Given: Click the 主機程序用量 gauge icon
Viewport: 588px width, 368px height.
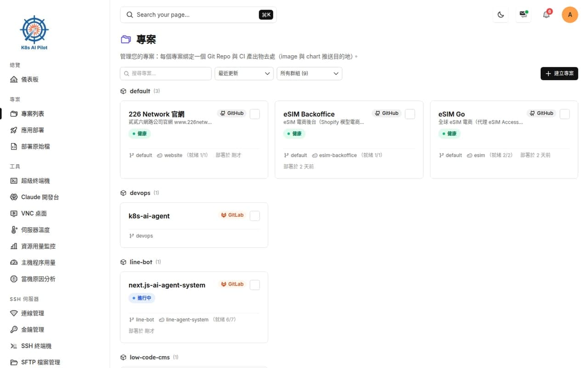Looking at the screenshot, I should click(14, 263).
